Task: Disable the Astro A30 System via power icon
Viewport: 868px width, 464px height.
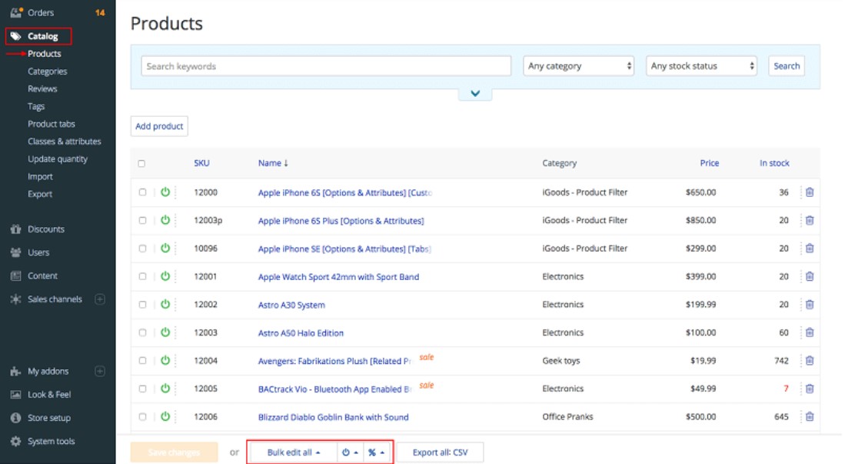Action: pos(165,305)
